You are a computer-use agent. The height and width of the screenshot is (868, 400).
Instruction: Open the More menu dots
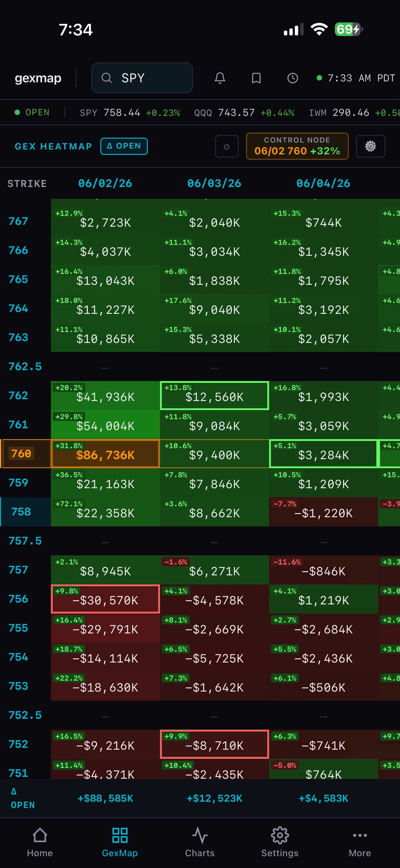pos(360,842)
